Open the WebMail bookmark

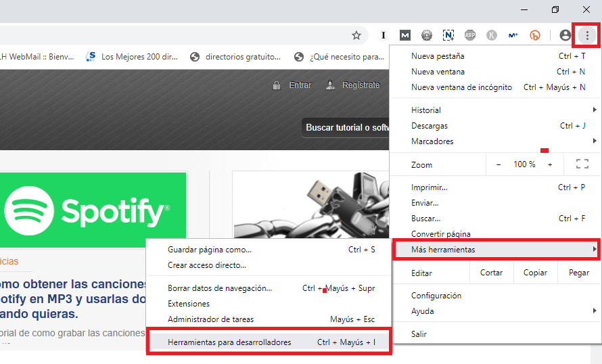[37, 57]
